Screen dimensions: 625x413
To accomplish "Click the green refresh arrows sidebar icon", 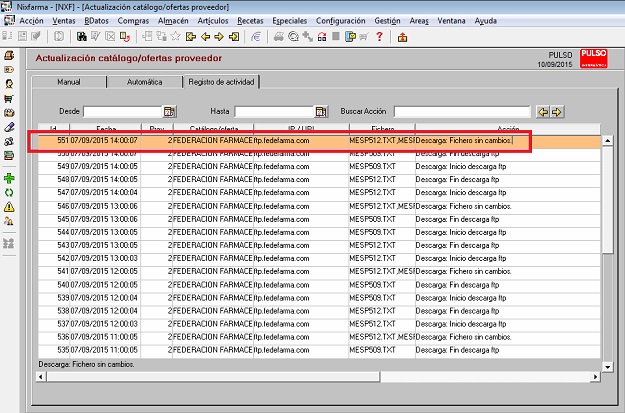I will pos(9,193).
